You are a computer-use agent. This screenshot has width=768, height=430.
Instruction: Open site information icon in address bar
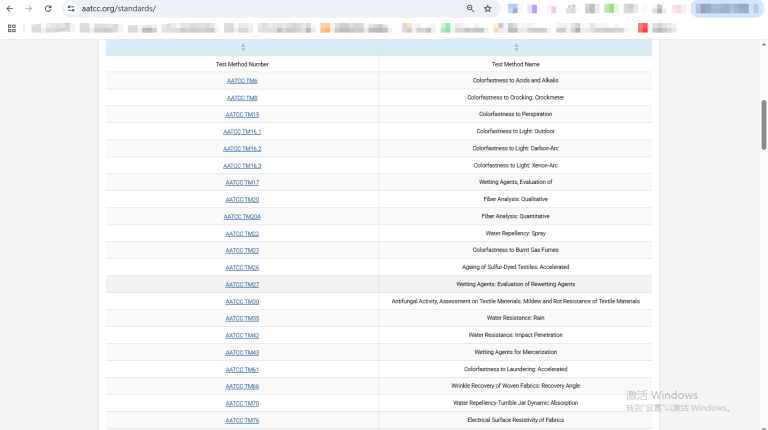pyautogui.click(x=71, y=8)
